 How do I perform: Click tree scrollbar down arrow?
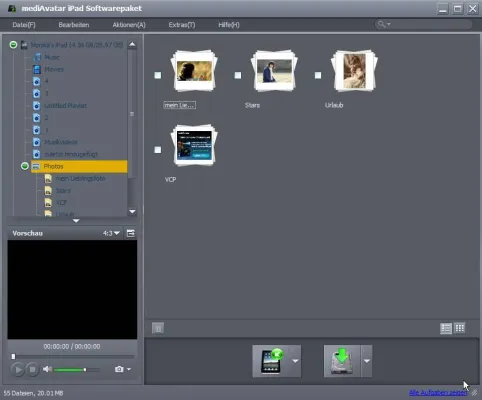click(132, 212)
